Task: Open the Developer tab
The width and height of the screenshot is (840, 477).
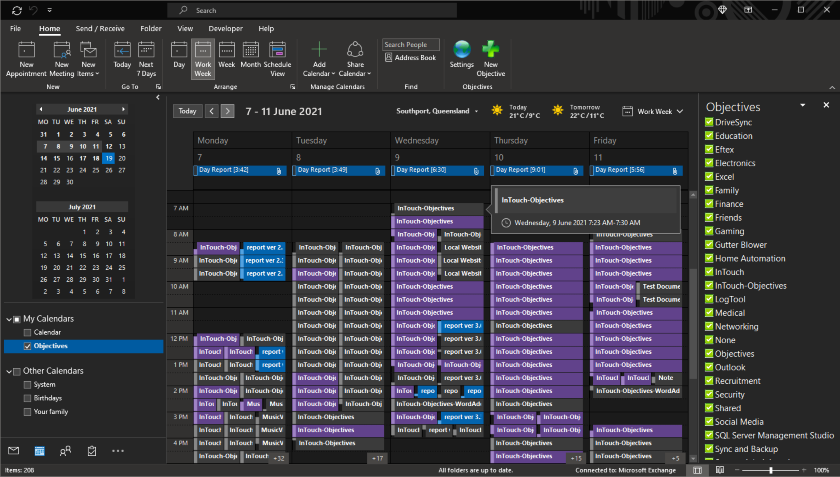Action: point(226,28)
